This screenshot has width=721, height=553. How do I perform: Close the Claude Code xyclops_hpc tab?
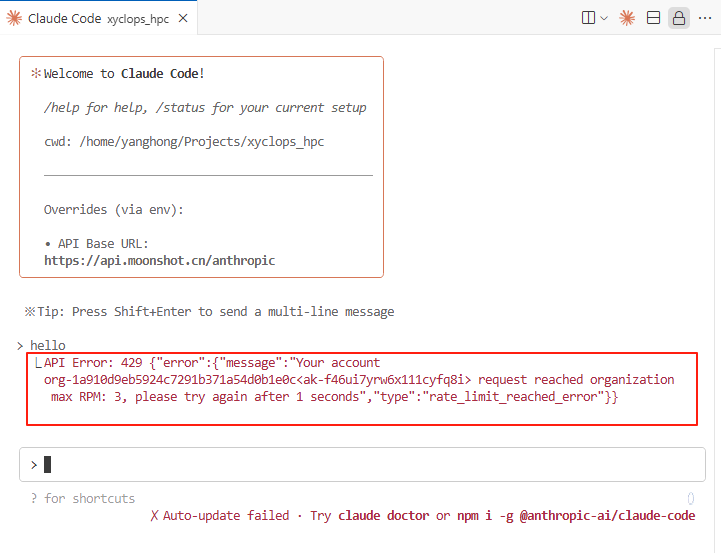pos(183,18)
